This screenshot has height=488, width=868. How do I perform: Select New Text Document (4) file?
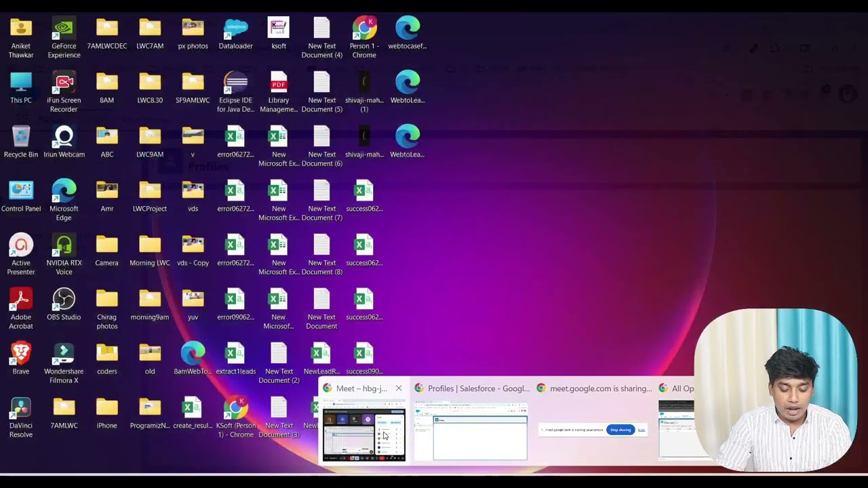pos(321,37)
